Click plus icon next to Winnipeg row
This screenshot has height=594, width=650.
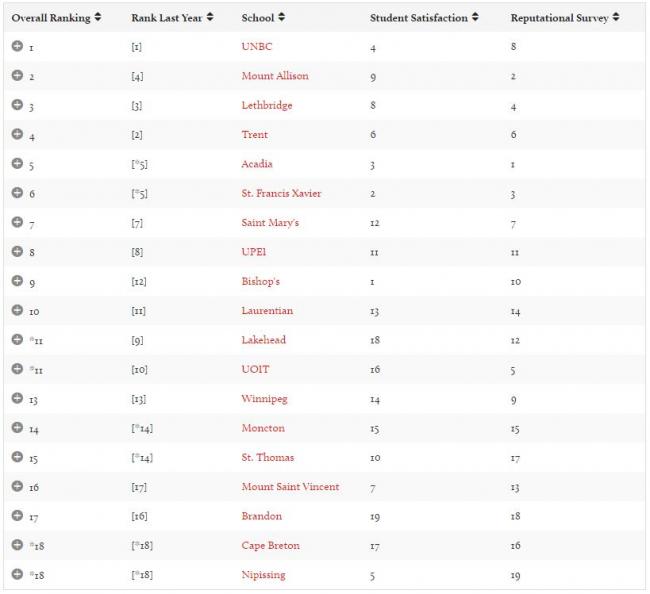point(17,399)
